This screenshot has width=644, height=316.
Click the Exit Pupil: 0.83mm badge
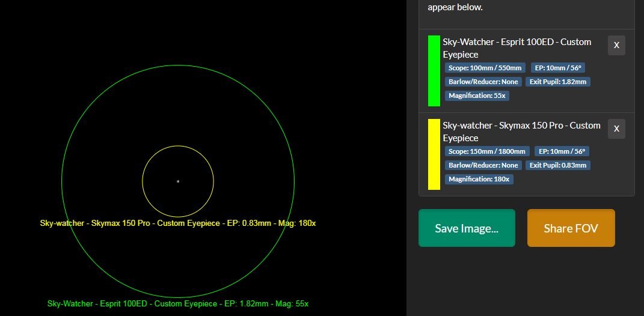558,165
